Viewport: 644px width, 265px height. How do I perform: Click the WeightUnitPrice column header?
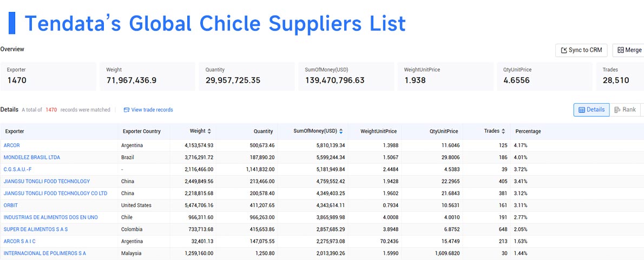pos(379,131)
